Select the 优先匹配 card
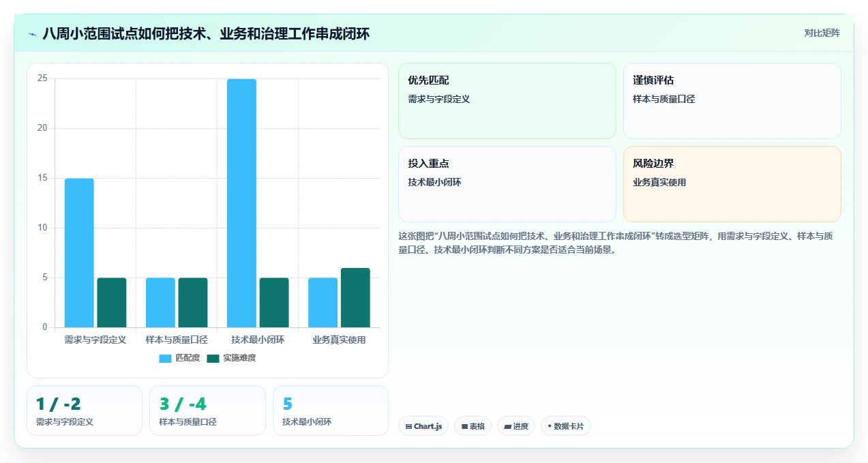Image resolution: width=868 pixels, height=463 pixels. (507, 101)
